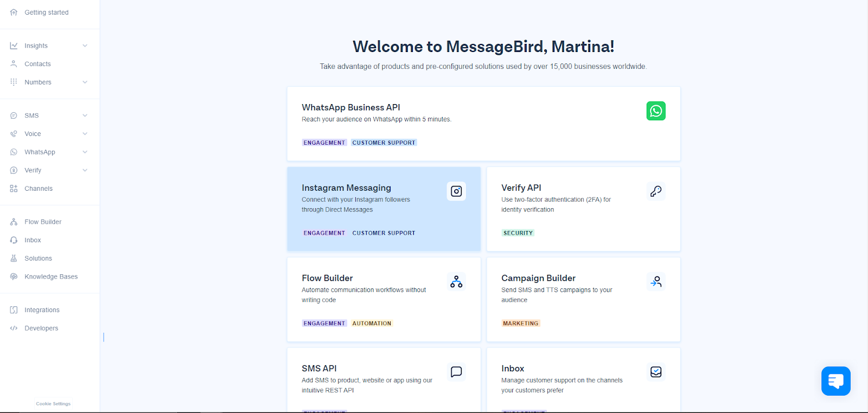Open the Inbox sidebar item
Viewport: 868px width, 413px height.
pos(33,240)
